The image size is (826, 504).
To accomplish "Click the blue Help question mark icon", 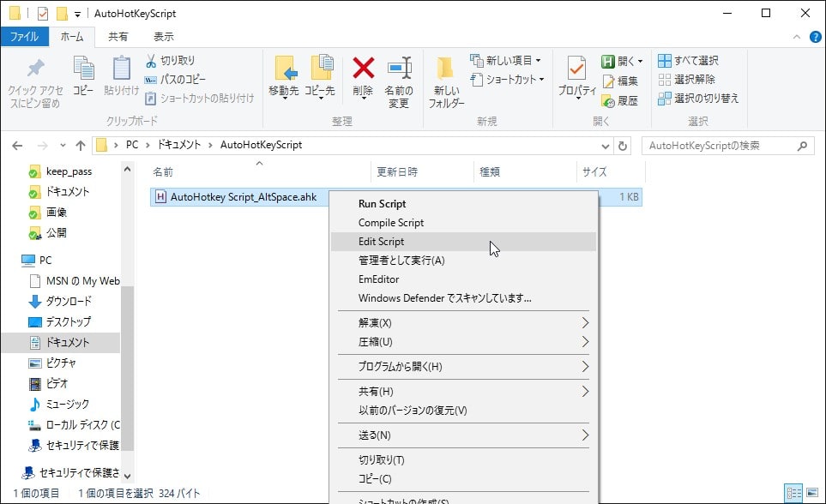I will (x=815, y=37).
